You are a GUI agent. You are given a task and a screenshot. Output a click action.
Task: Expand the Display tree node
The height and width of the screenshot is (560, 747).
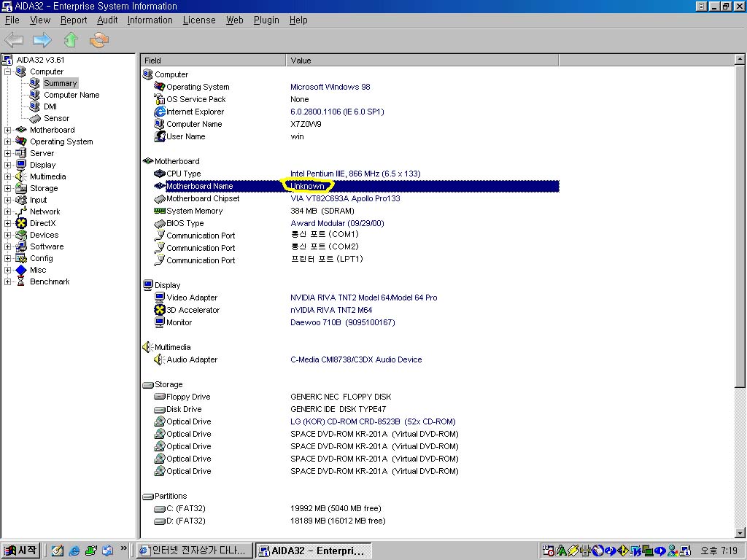pyautogui.click(x=7, y=166)
